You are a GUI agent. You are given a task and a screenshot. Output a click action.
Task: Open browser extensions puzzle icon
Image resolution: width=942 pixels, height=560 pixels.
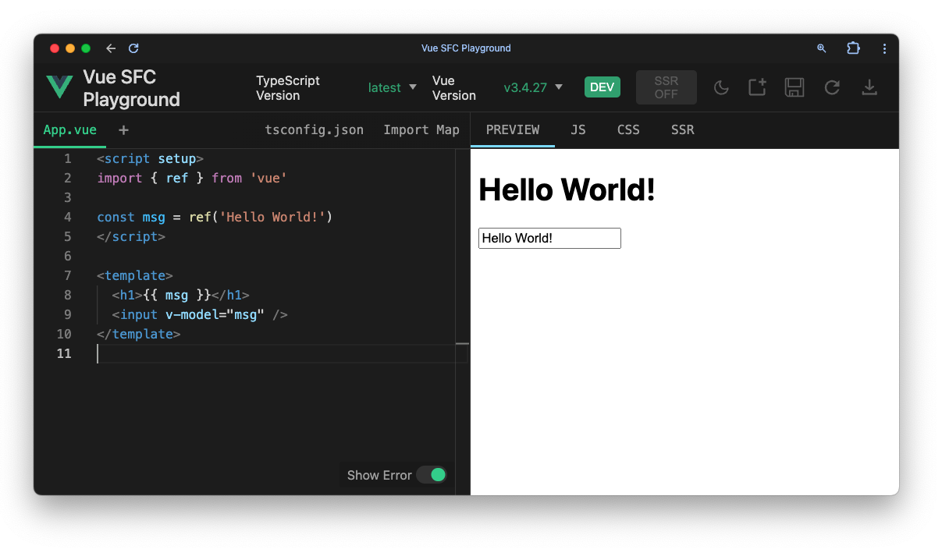(x=853, y=48)
